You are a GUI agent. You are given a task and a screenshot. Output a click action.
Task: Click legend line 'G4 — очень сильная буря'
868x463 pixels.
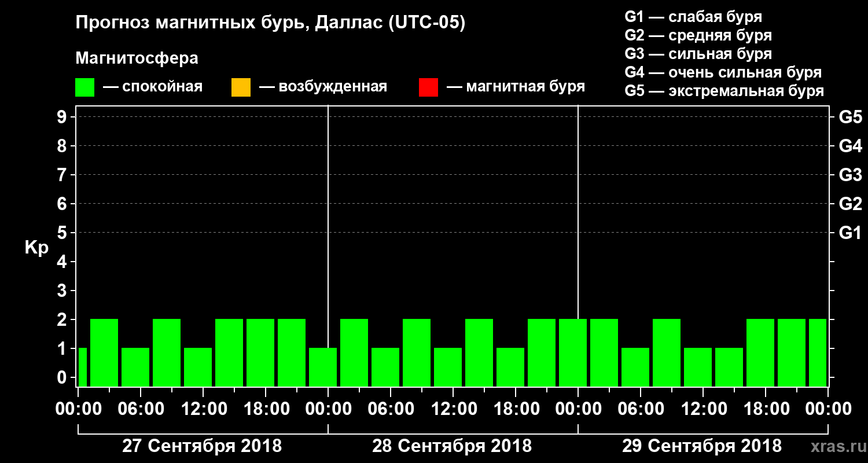coord(723,72)
